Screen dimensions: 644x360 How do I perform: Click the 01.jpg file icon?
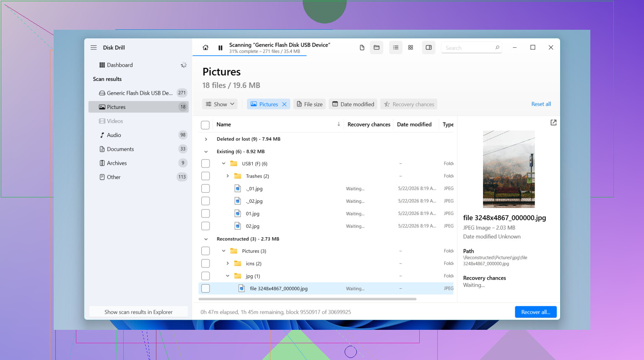[238, 214]
